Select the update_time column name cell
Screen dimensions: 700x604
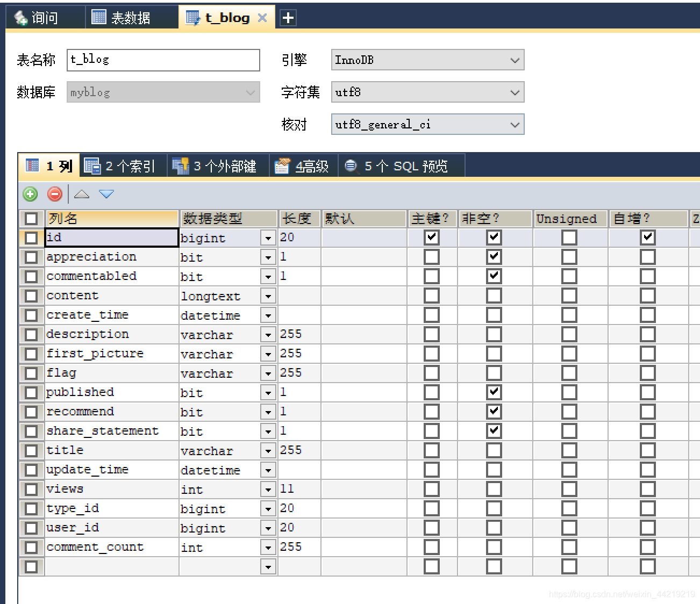pyautogui.click(x=112, y=470)
